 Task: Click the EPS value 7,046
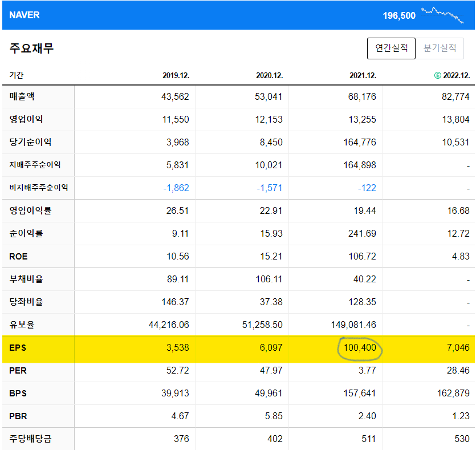[x=458, y=348]
